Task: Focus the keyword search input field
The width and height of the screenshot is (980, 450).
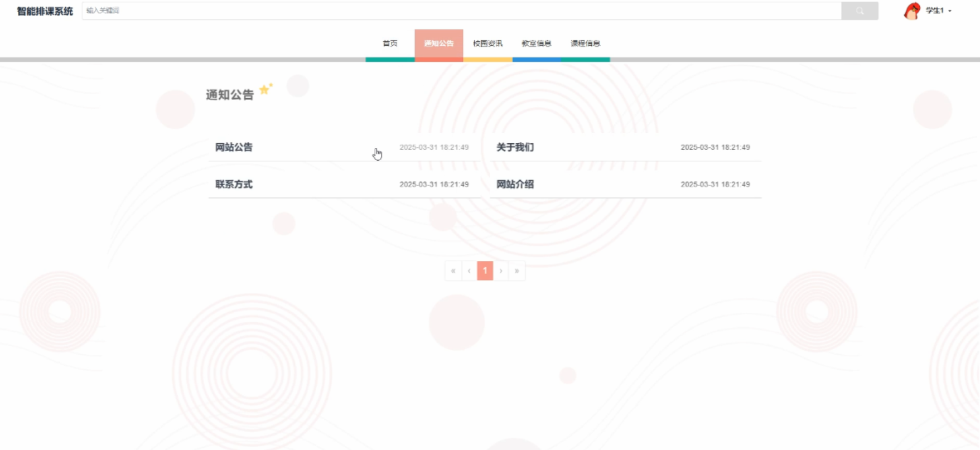Action: click(461, 11)
